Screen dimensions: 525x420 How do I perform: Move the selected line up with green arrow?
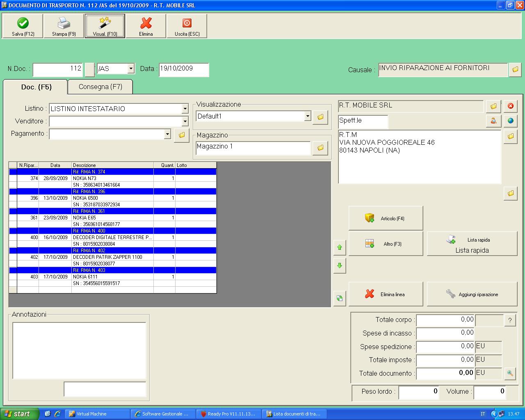pyautogui.click(x=340, y=248)
